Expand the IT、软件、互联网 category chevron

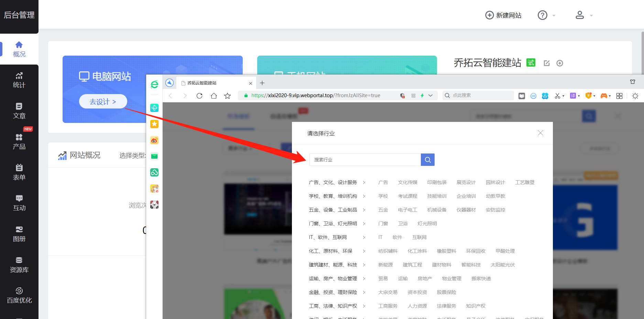[x=364, y=237]
